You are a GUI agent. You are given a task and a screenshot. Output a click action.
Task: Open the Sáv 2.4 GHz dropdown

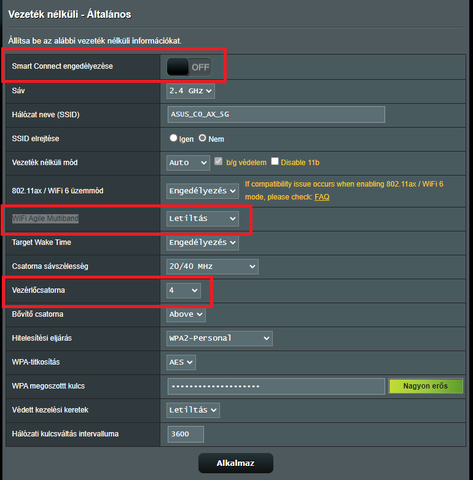[x=190, y=91]
